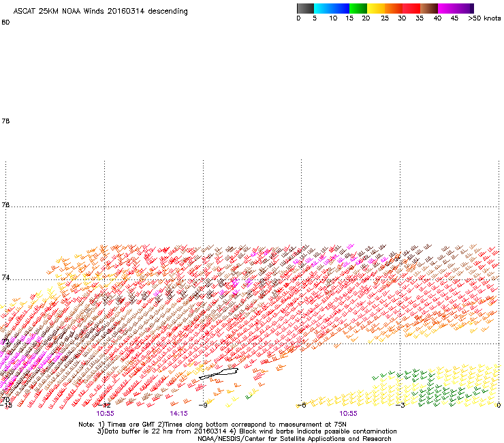Click the 'NOAA/NESDIS/Center for Satellite Applications and Research' credit
Screen dimensions: 504x443
[294, 439]
